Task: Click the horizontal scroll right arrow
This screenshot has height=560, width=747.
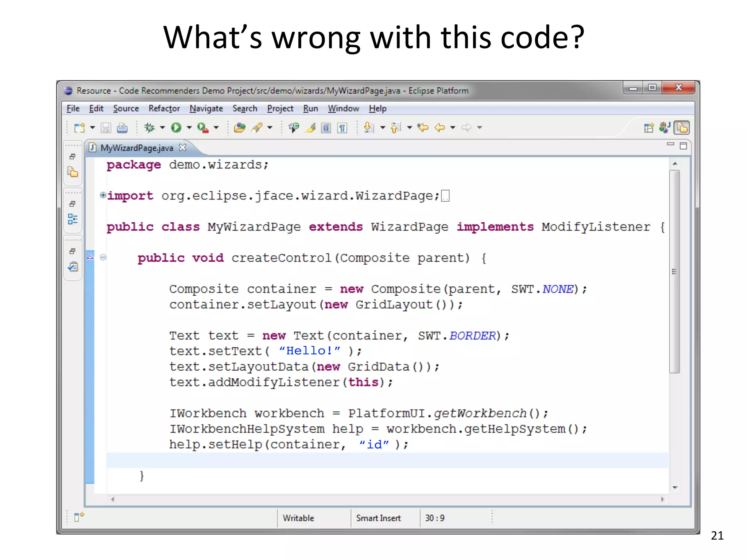Action: [662, 499]
